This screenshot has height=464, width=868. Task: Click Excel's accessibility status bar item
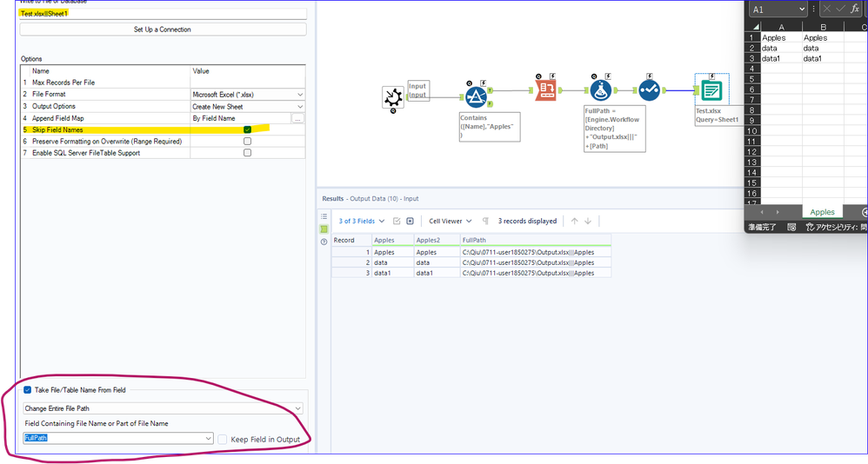click(836, 227)
